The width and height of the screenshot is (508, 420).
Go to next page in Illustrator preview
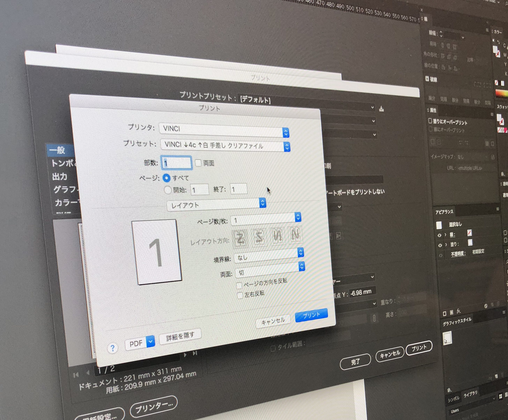coord(185,355)
